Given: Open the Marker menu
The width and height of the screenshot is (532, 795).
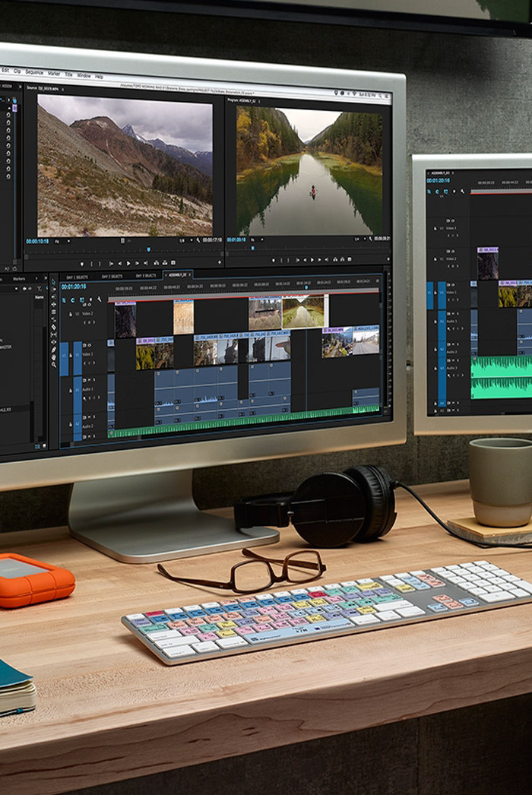Looking at the screenshot, I should pyautogui.click(x=54, y=74).
